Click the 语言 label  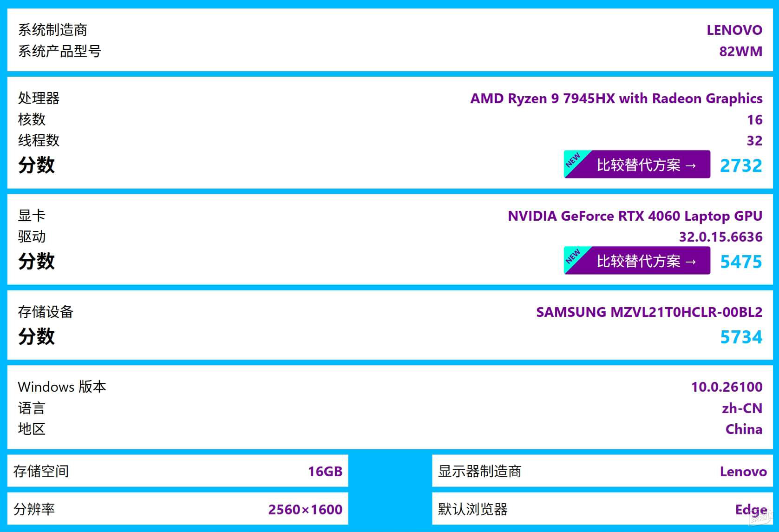pyautogui.click(x=32, y=408)
